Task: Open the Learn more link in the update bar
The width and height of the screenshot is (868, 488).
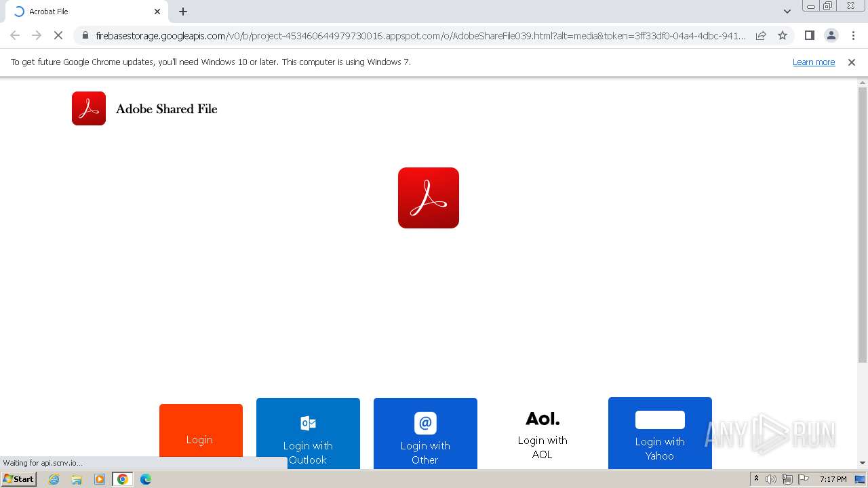Action: click(x=814, y=62)
